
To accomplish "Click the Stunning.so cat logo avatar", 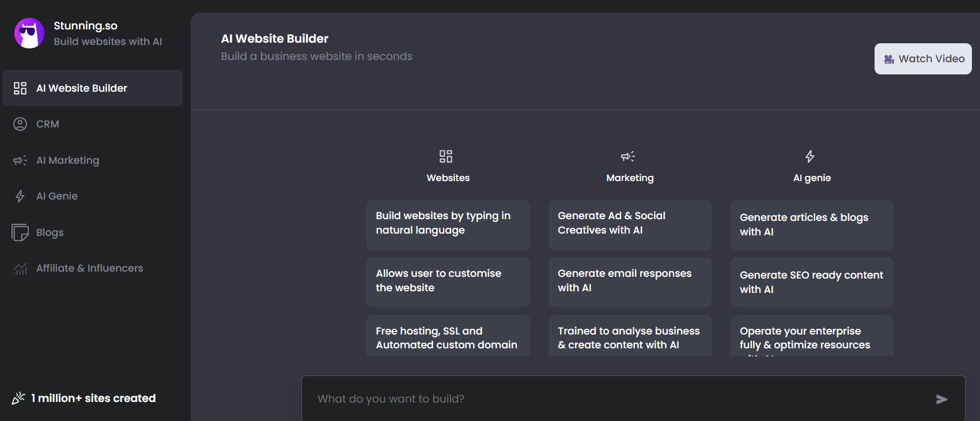I will 29,33.
